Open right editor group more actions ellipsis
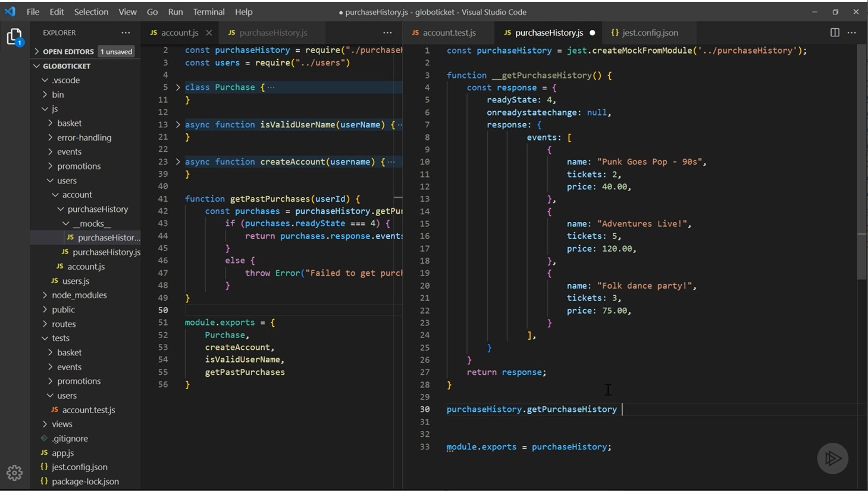The width and height of the screenshot is (868, 491). coord(852,33)
